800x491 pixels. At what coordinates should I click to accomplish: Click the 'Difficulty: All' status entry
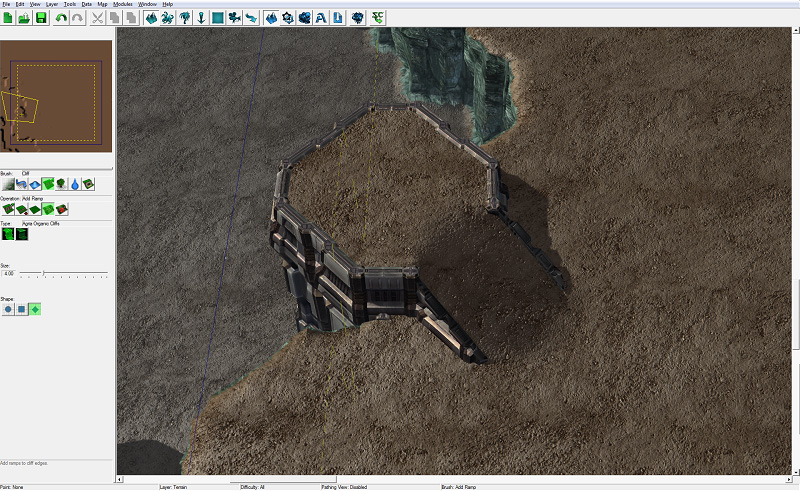(253, 487)
